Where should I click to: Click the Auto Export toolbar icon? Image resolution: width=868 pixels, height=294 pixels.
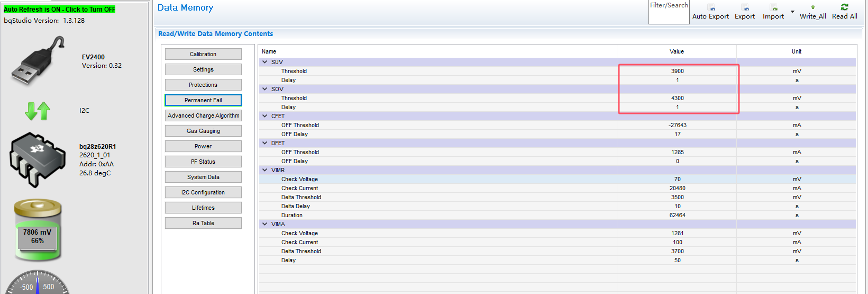pos(711,8)
